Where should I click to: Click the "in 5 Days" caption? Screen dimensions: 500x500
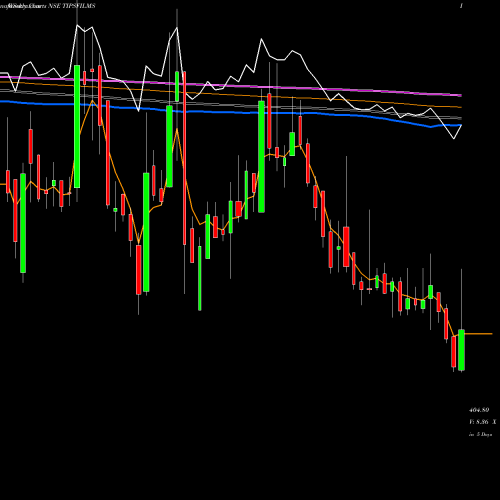click(480, 434)
